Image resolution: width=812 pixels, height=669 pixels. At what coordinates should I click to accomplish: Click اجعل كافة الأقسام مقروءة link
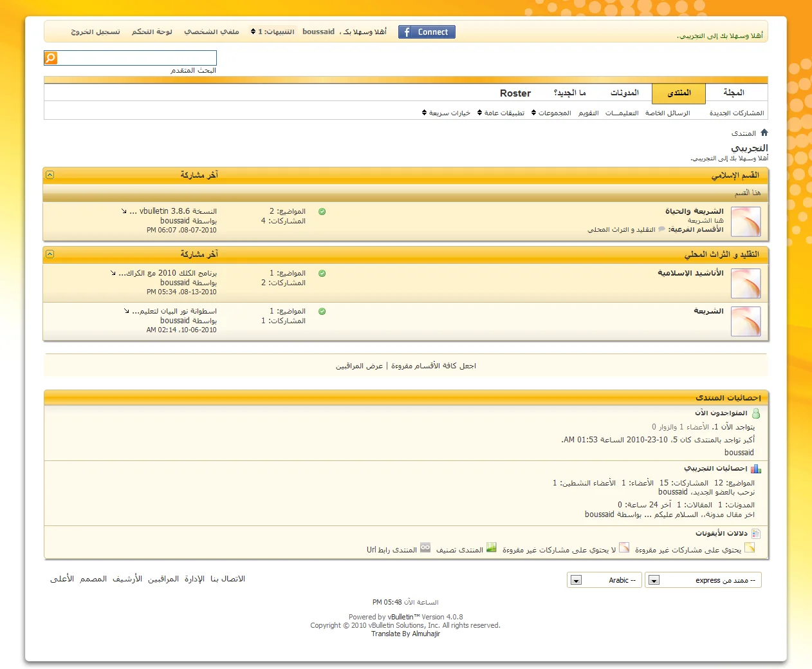click(x=433, y=366)
